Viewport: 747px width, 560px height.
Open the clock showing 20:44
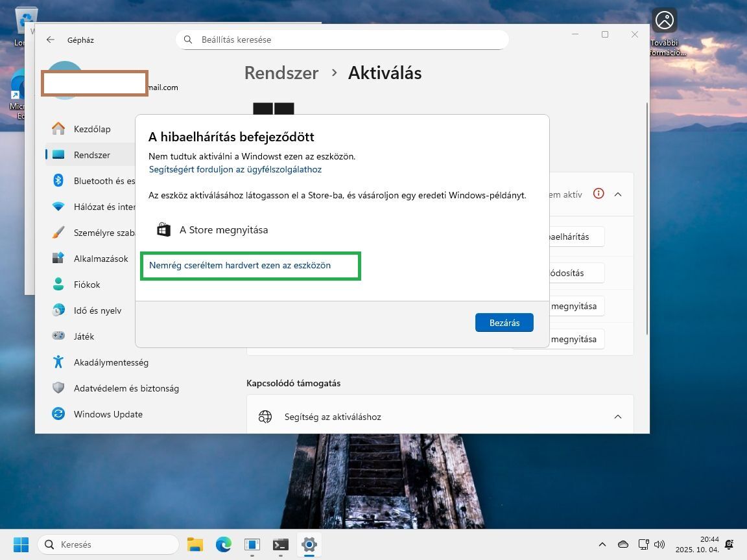[x=696, y=544]
